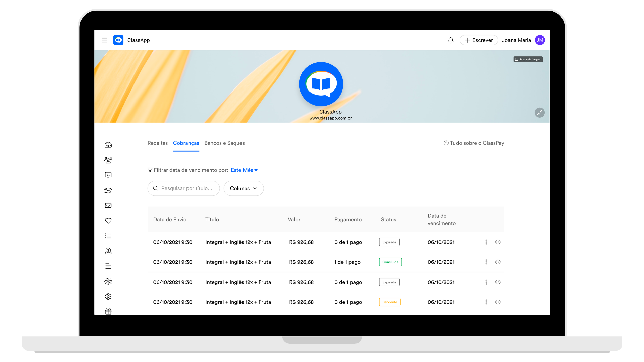View details of first Expirada row eye icon

[x=498, y=242]
